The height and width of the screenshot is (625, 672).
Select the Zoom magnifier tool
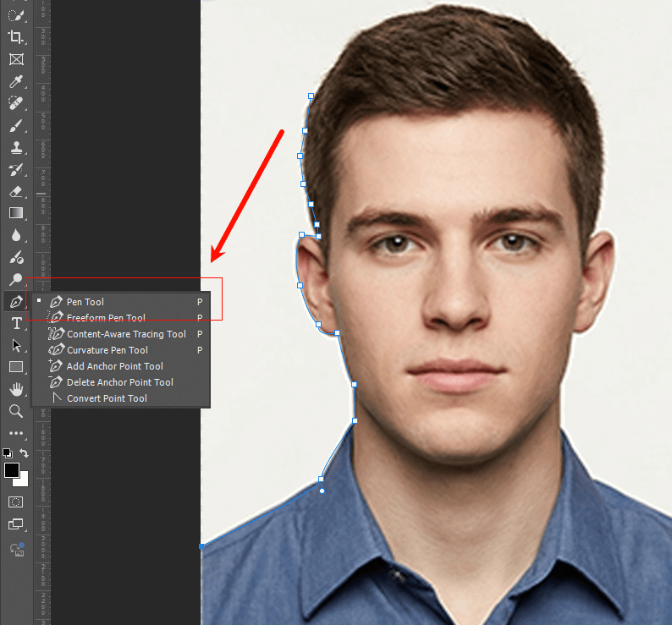(x=16, y=411)
